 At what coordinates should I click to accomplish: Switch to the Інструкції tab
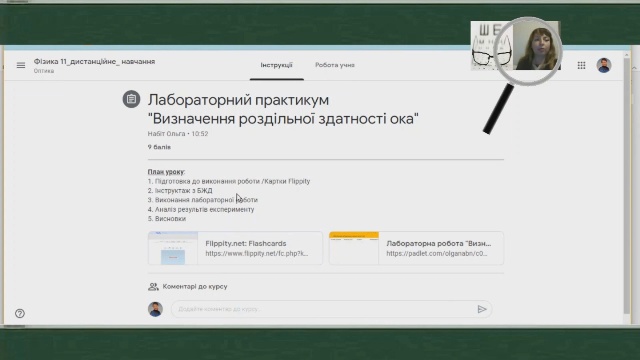click(277, 65)
